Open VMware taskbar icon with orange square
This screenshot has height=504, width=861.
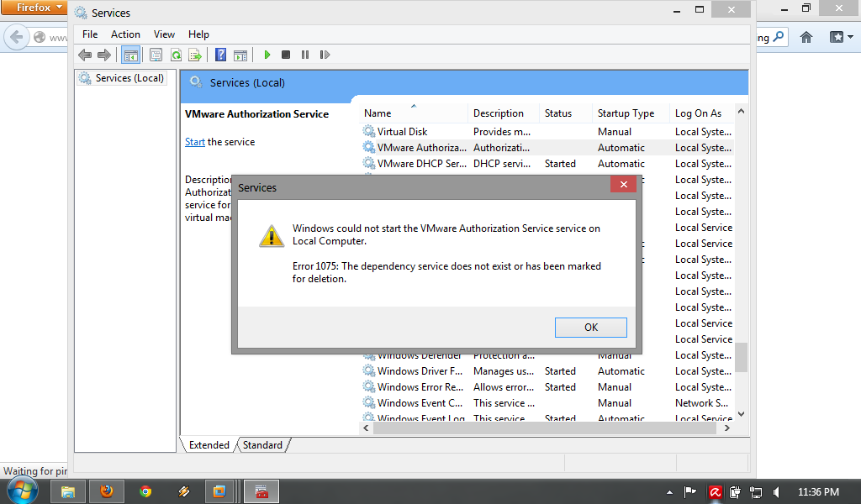point(219,491)
